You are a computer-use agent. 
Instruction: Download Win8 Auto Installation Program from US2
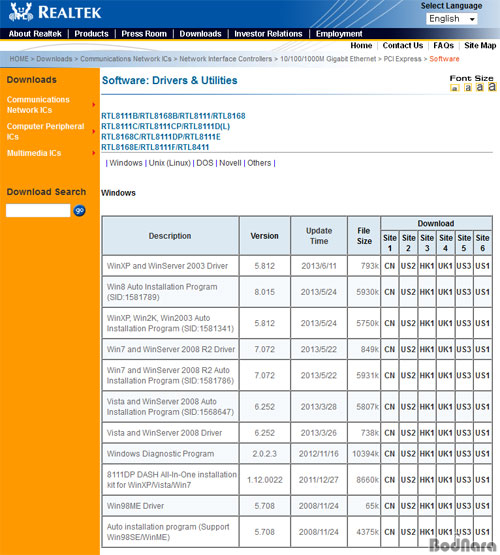(408, 292)
